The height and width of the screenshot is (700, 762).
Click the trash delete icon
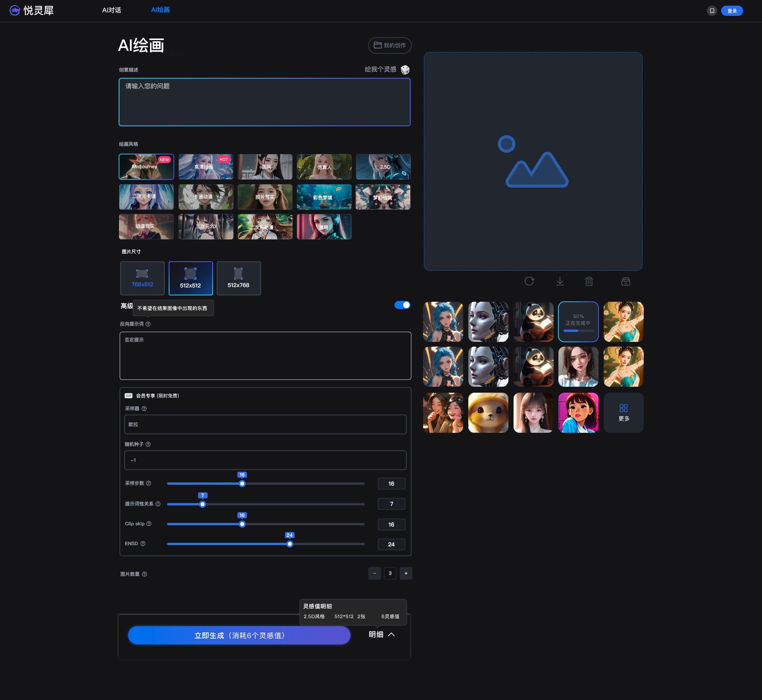click(589, 282)
